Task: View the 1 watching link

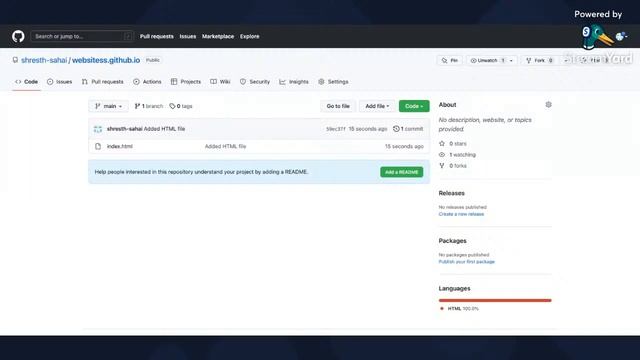Action: [x=457, y=155]
